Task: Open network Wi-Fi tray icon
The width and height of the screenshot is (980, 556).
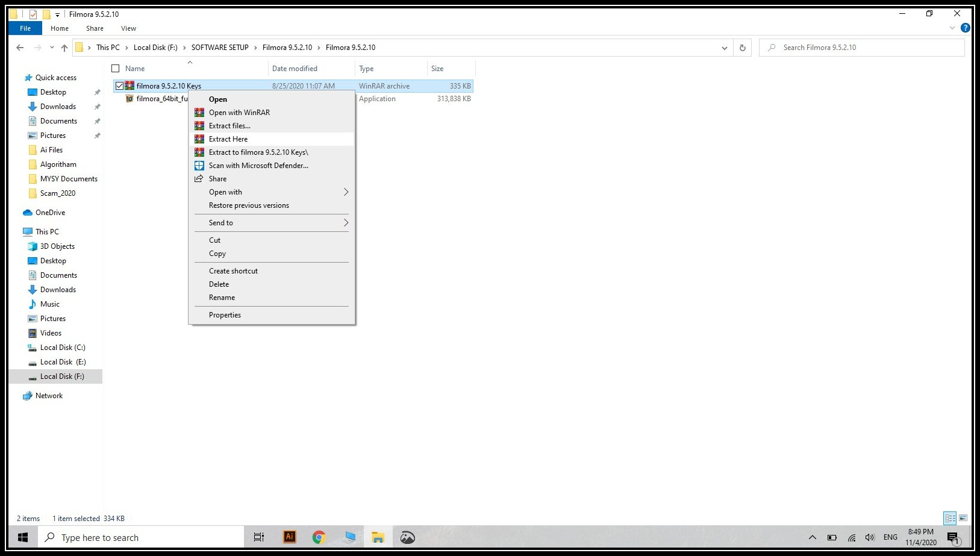Action: (852, 537)
